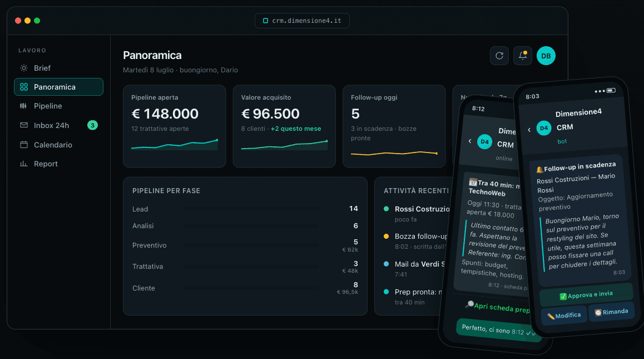Tap the calendar icon beside Tra 40 min

pyautogui.click(x=473, y=182)
